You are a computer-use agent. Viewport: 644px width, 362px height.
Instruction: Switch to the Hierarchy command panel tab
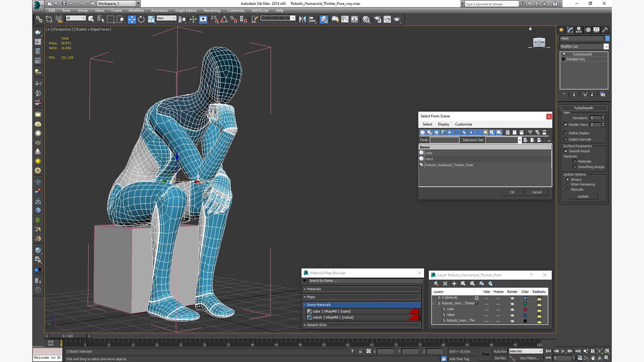tap(579, 30)
